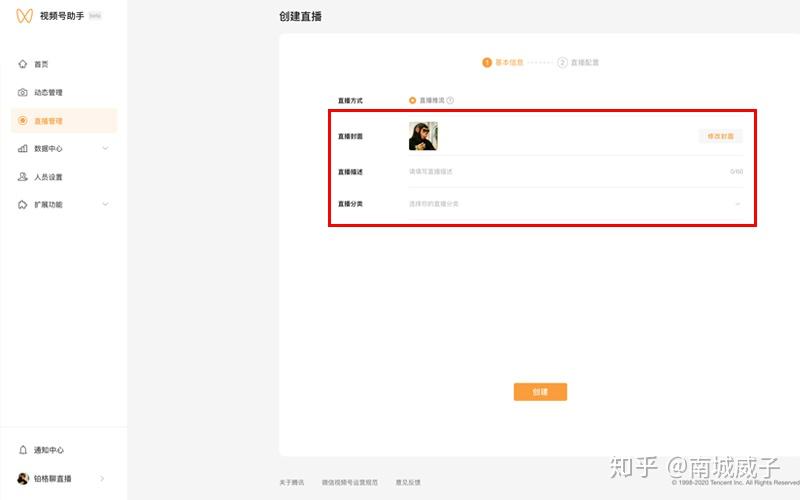This screenshot has height=500, width=800.
Task: Click the extension icon beside 扩展功能
Action: point(22,205)
